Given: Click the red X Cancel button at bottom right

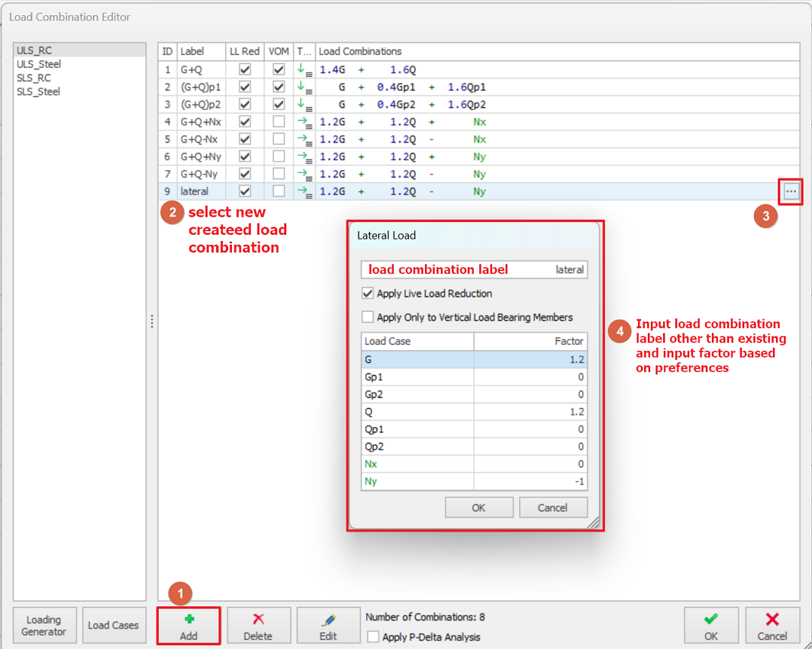Looking at the screenshot, I should [x=772, y=626].
